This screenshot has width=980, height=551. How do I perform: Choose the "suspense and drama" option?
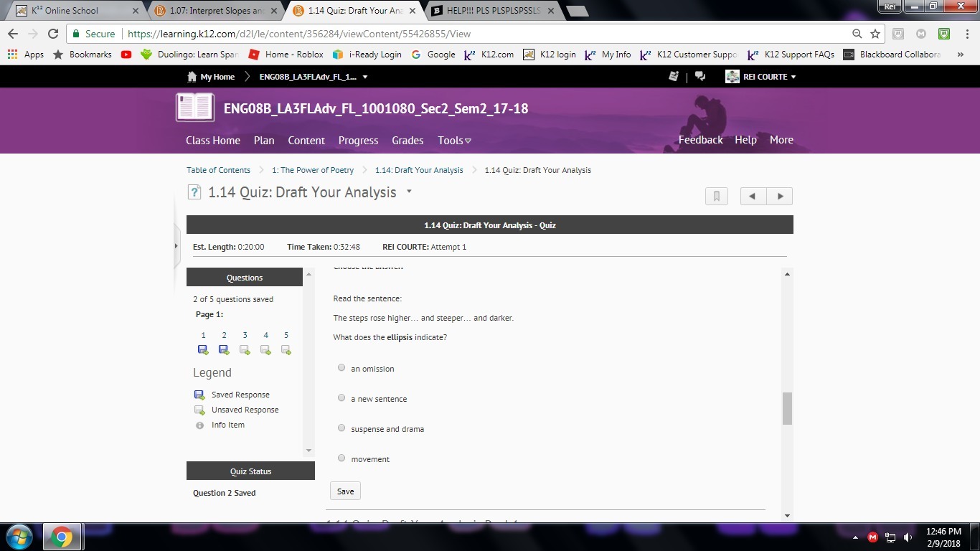[341, 428]
